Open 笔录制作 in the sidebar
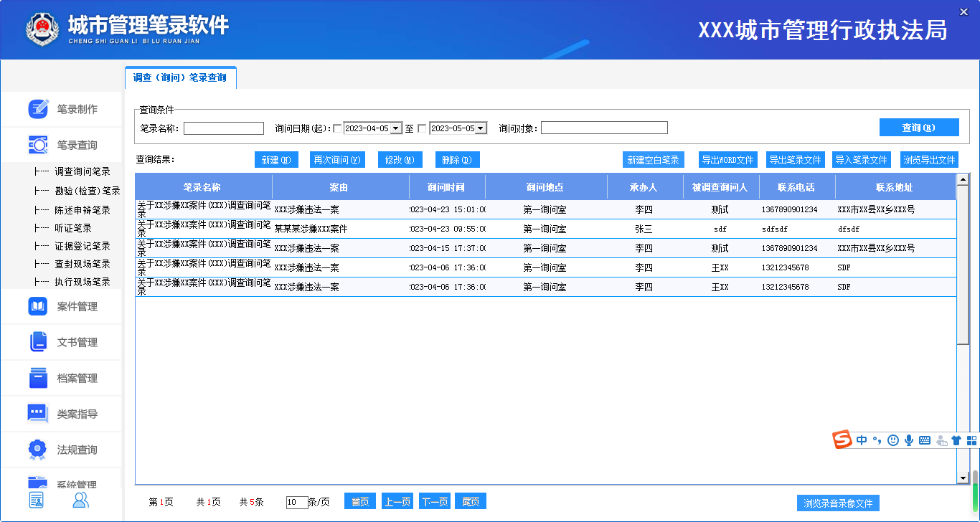The width and height of the screenshot is (980, 522). [62, 109]
